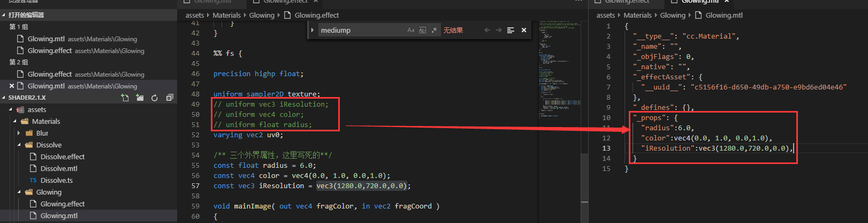Expand the Blur folder
Image resolution: width=868 pixels, height=223 pixels.
tap(19, 133)
